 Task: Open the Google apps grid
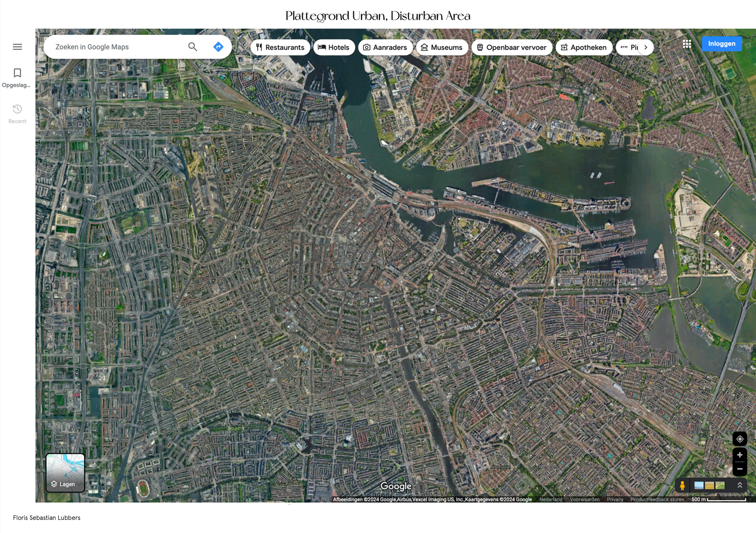(x=687, y=44)
